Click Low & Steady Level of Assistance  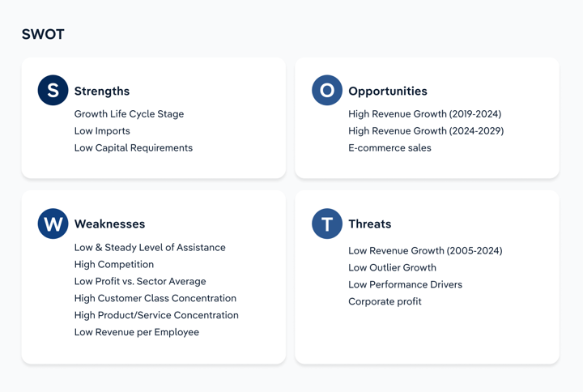[x=150, y=248]
